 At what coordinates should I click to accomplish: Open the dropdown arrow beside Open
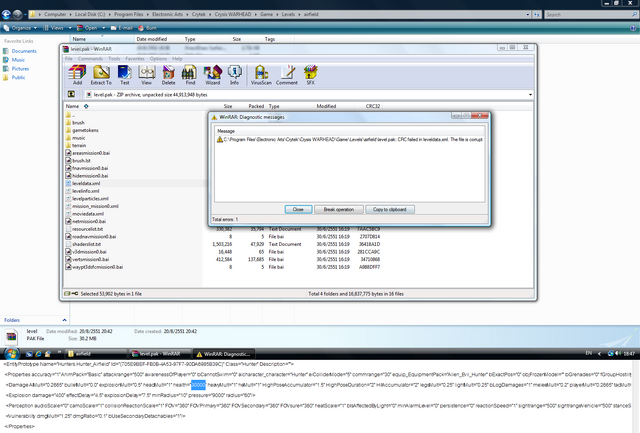tap(104, 28)
